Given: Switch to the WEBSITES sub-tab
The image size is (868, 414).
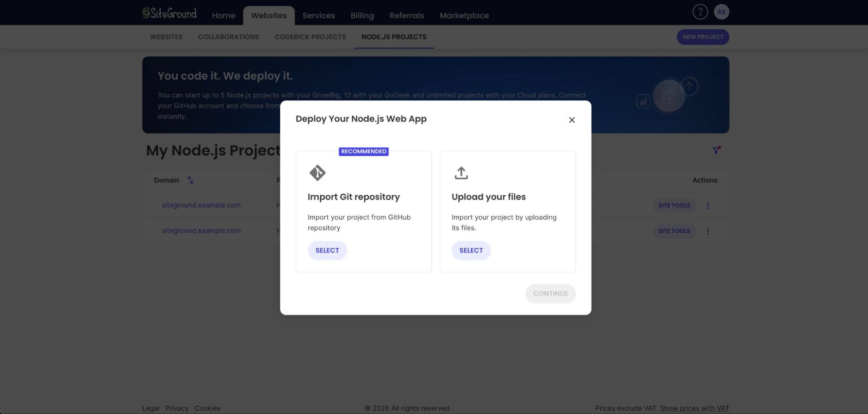Looking at the screenshot, I should point(166,37).
